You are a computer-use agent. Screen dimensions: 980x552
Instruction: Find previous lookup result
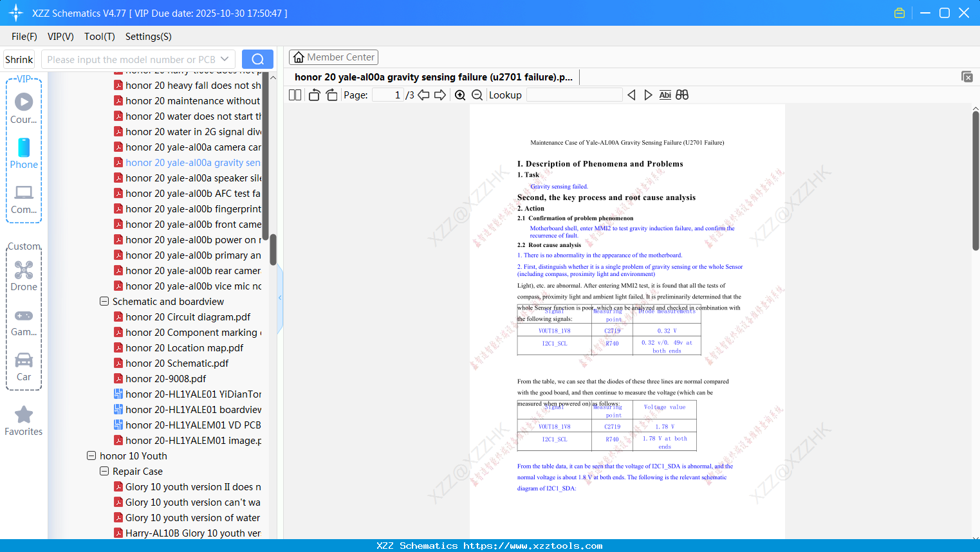(x=631, y=95)
